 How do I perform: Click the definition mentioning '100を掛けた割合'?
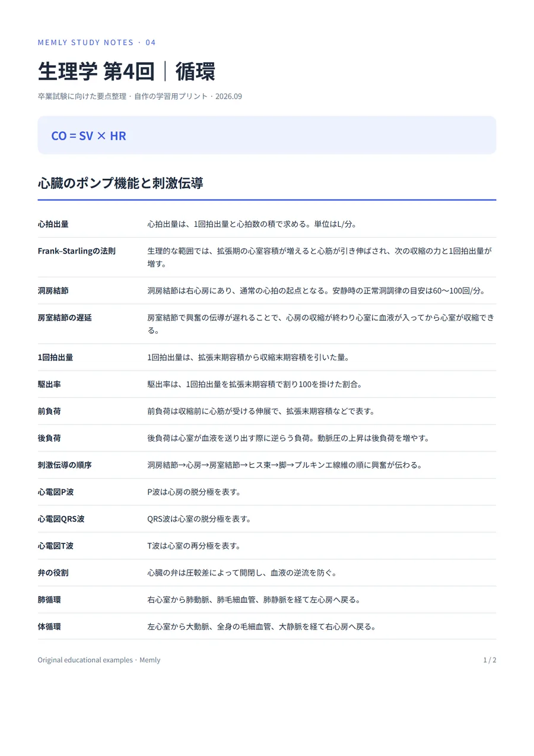pyautogui.click(x=255, y=384)
